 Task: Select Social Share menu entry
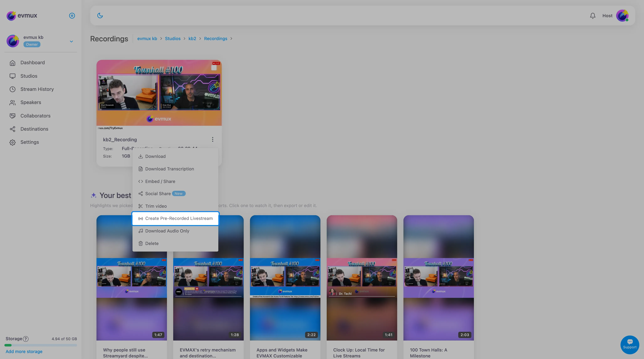click(x=175, y=194)
